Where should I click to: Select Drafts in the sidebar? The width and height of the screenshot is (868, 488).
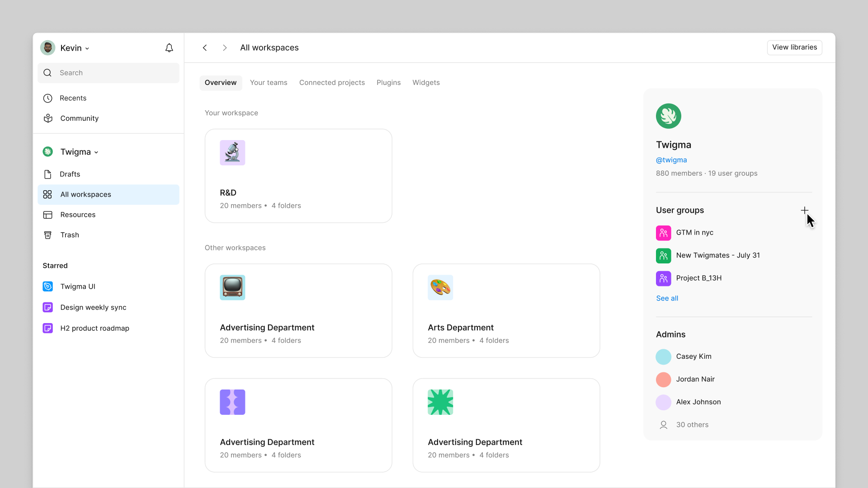(x=70, y=174)
